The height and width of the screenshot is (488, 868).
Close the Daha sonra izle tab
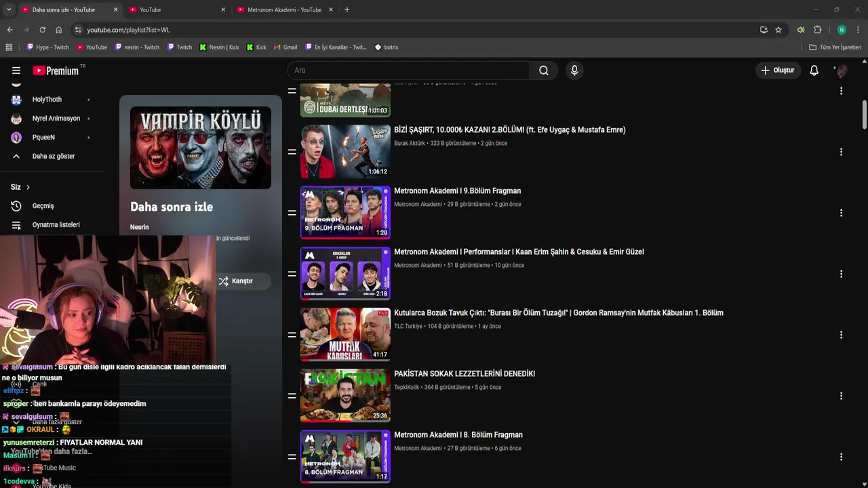pos(115,9)
